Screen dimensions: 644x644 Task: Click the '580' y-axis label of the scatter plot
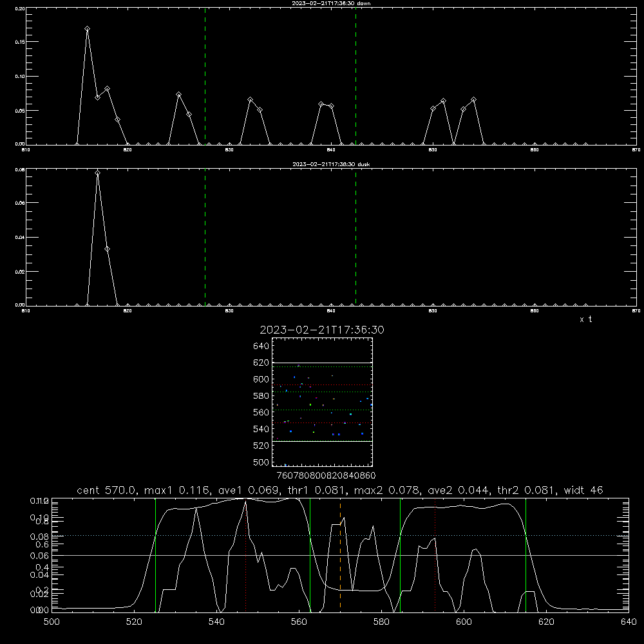click(261, 396)
